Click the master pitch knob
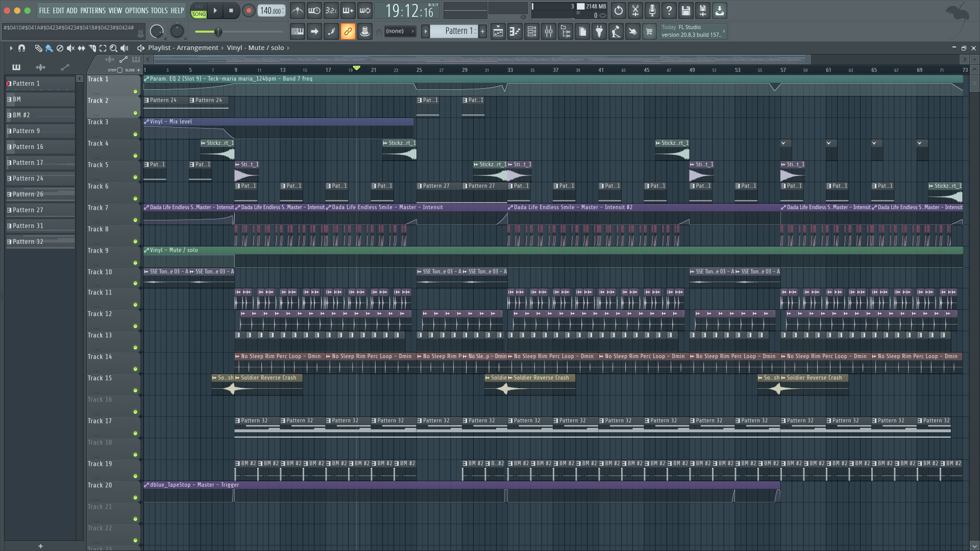The height and width of the screenshot is (551, 980). pos(177,32)
